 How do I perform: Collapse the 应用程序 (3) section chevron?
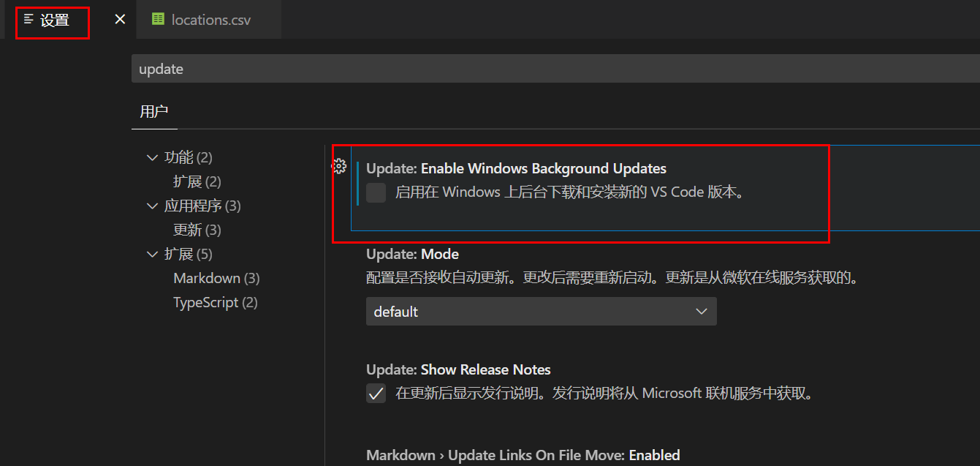[152, 206]
